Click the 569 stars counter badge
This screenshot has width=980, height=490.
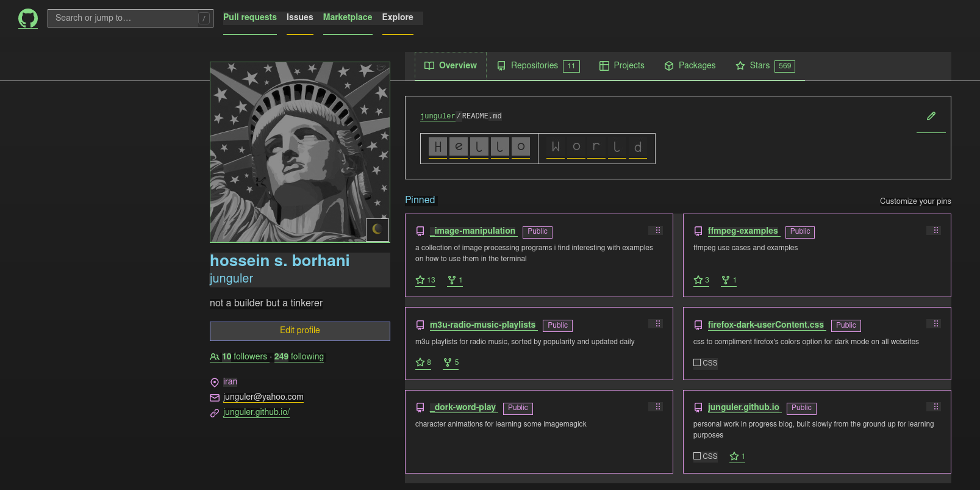785,66
